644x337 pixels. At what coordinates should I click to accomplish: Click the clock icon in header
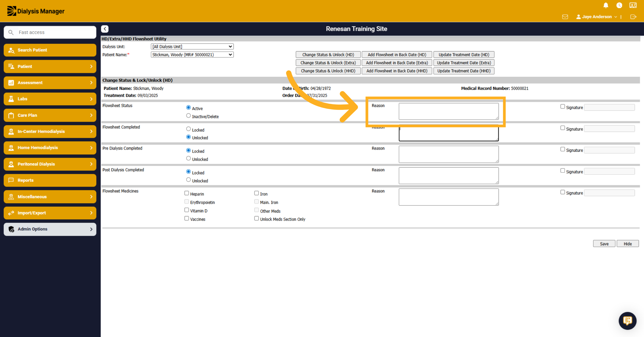[x=619, y=5]
